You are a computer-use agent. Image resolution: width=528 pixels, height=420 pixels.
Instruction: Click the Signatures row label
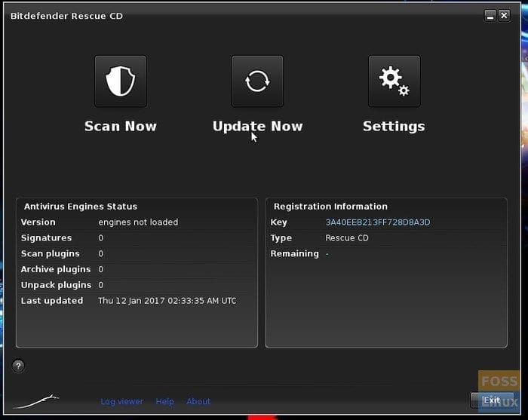tap(46, 238)
